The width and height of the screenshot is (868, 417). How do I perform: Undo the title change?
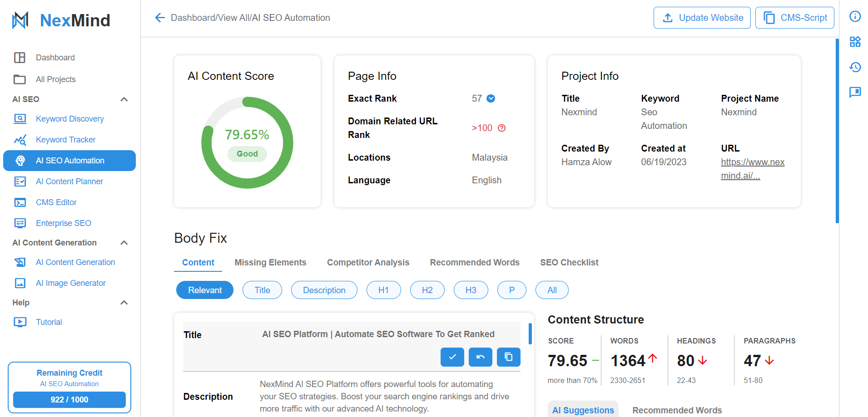point(480,357)
